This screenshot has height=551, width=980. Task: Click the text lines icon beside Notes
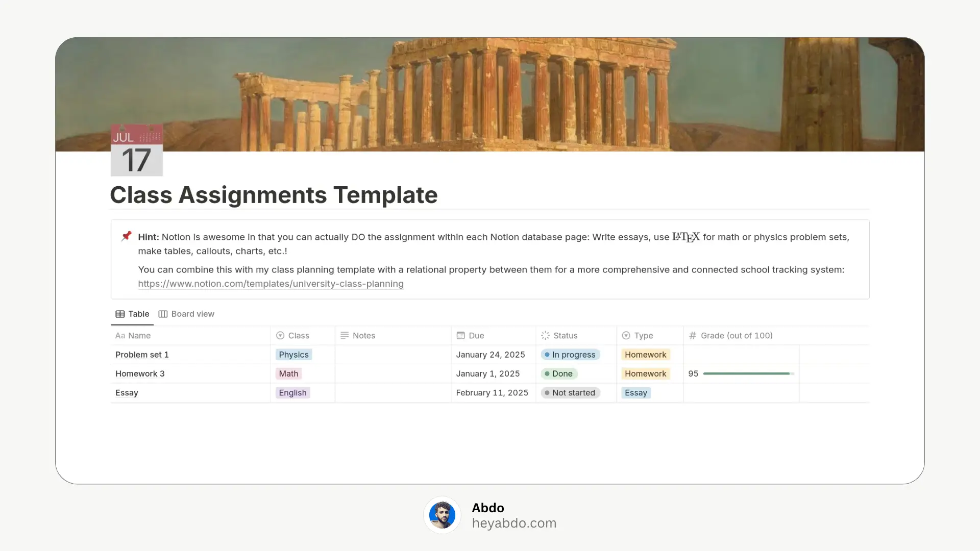345,336
